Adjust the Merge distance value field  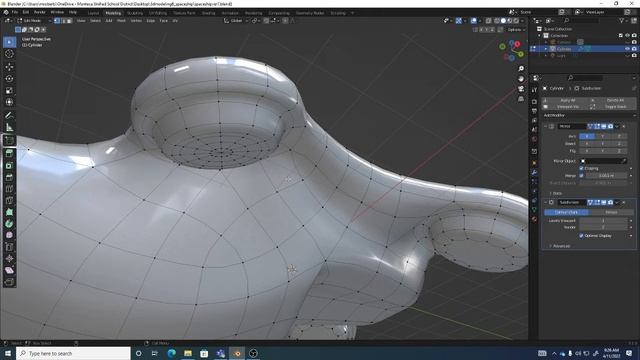click(x=606, y=176)
